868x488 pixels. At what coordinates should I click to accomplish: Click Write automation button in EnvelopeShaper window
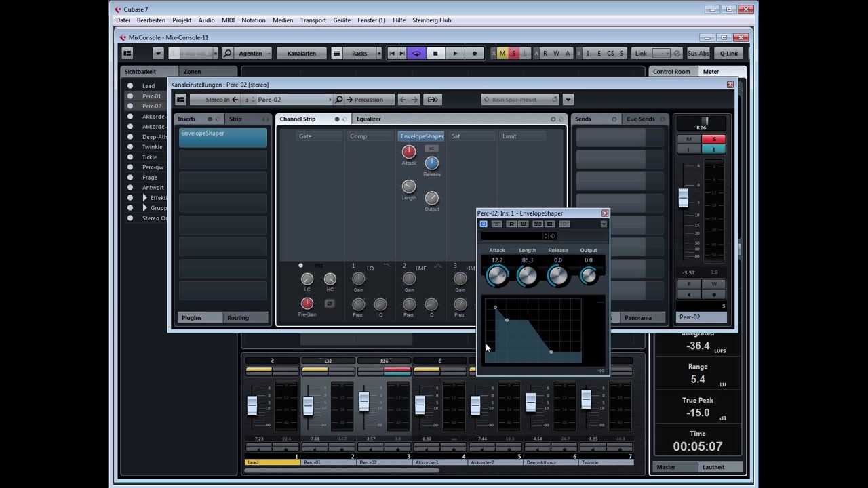tap(524, 224)
